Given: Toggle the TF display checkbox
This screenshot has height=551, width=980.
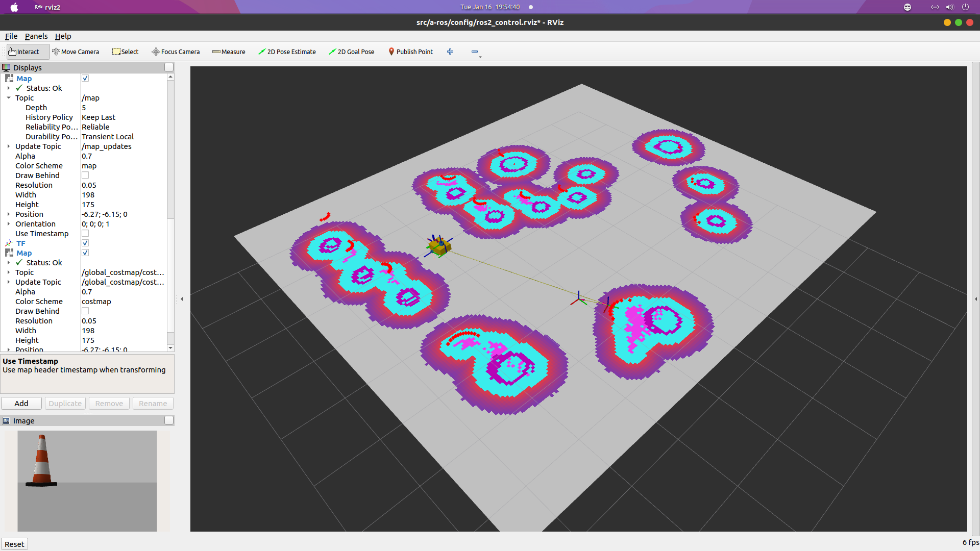Looking at the screenshot, I should 85,243.
